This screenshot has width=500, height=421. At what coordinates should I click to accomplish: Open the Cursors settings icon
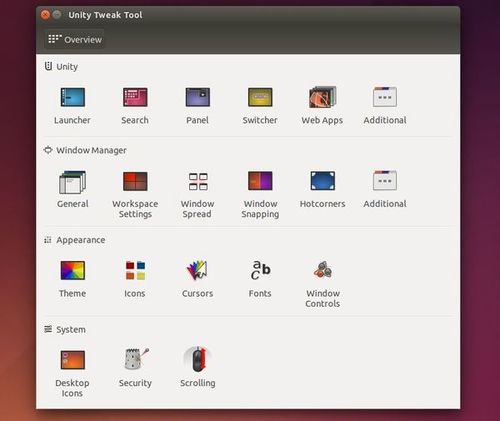197,270
